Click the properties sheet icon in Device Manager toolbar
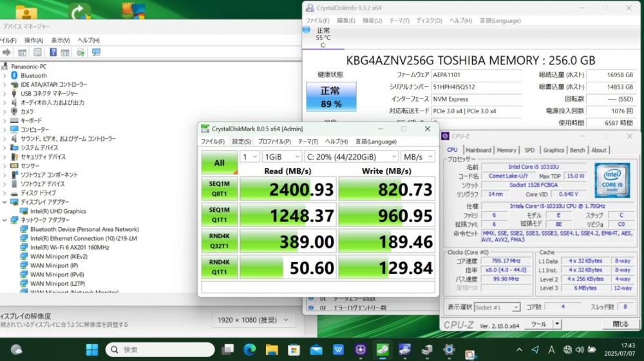 tap(38, 52)
